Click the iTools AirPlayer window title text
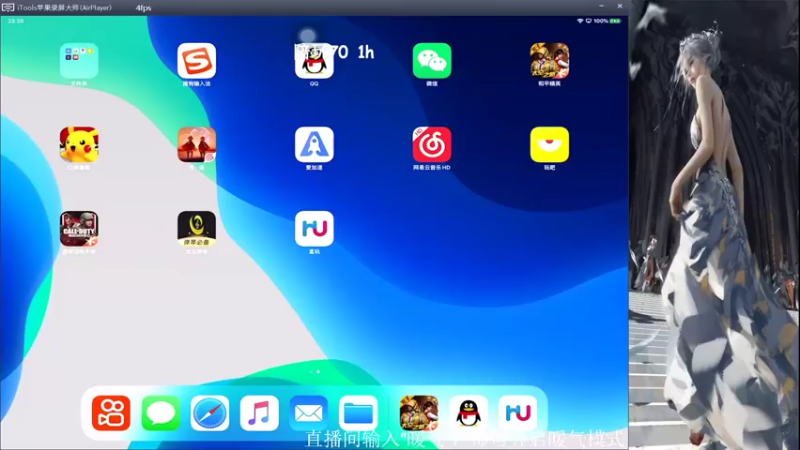 [64, 8]
